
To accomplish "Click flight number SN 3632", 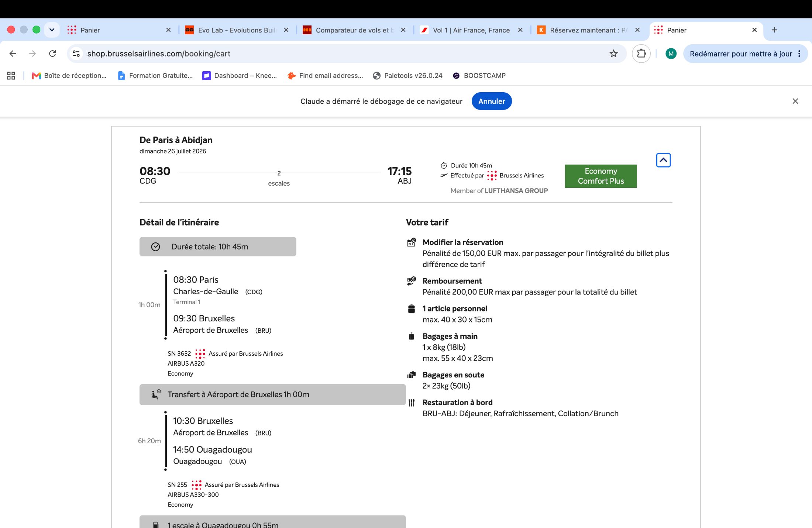I will 179,353.
